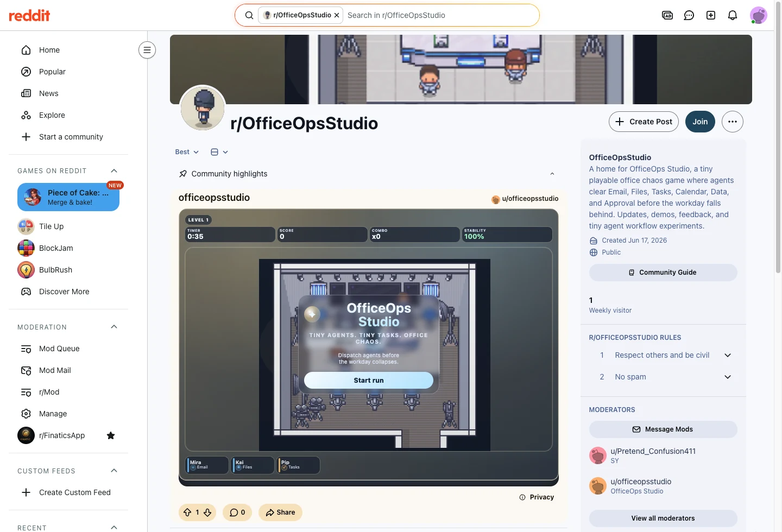782x532 pixels.
Task: Downvote the officeopsstudio post
Action: click(x=207, y=512)
